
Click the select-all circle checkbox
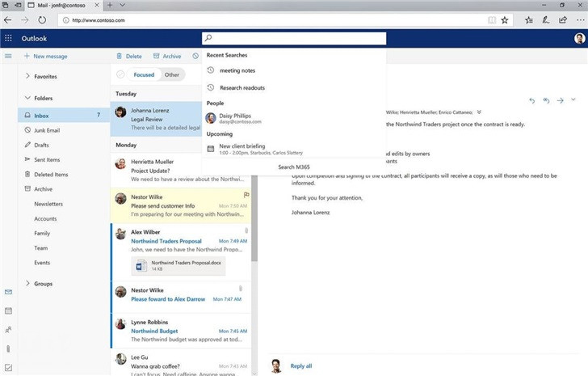pyautogui.click(x=120, y=75)
